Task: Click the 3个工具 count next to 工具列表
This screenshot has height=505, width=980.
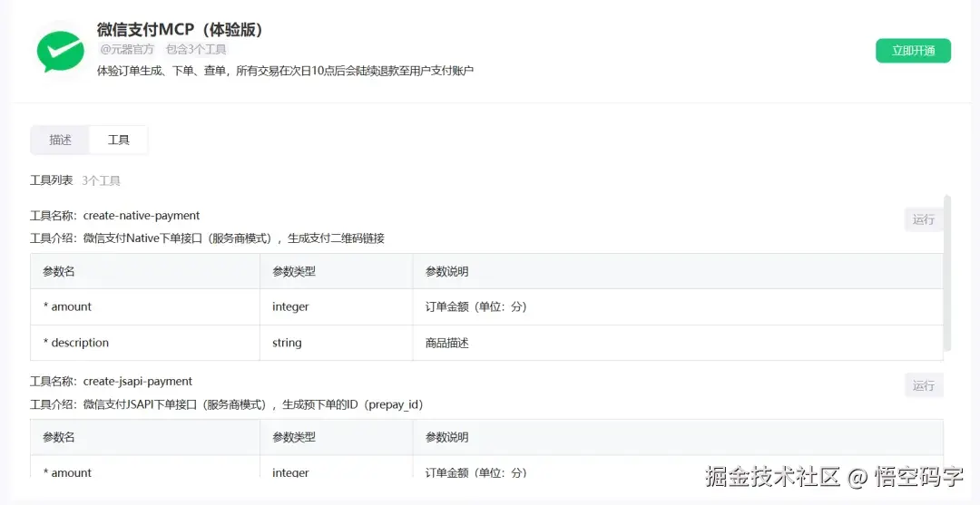Action: click(x=101, y=180)
